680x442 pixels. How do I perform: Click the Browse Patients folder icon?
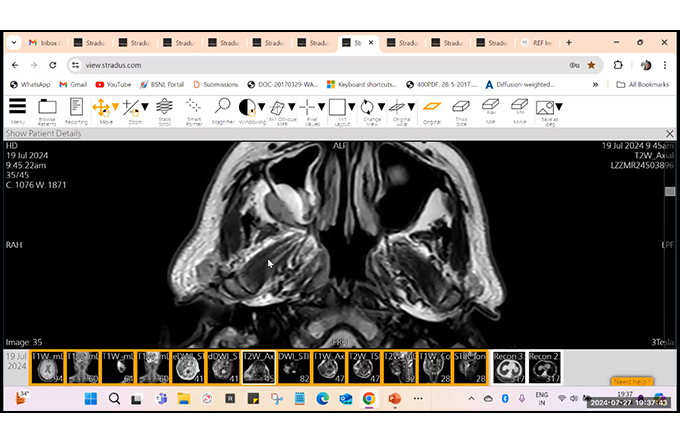(x=47, y=107)
